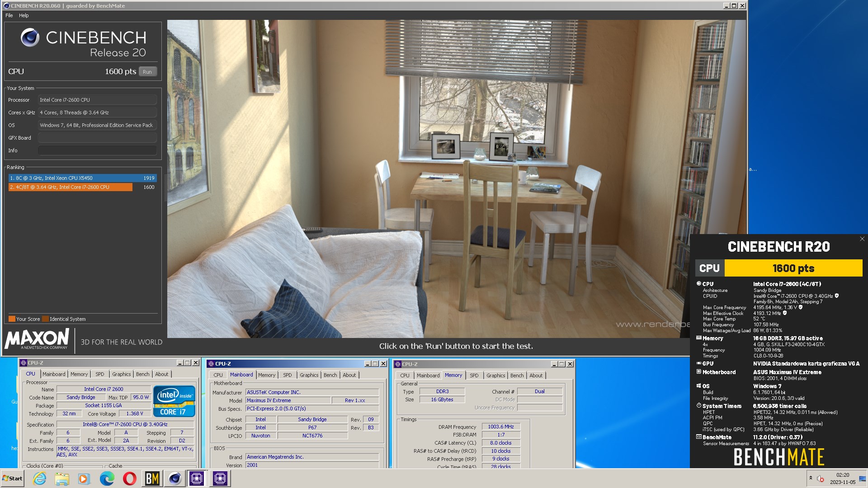Switch to BenchMate BM taskbar button

pos(152,479)
